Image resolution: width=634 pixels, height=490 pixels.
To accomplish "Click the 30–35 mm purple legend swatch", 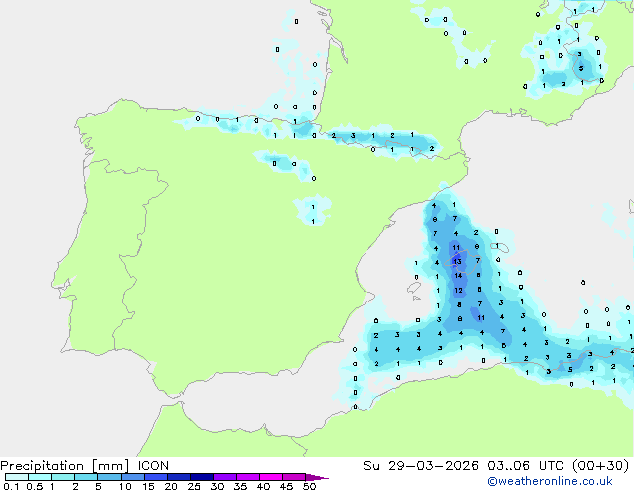I will coord(225,477).
